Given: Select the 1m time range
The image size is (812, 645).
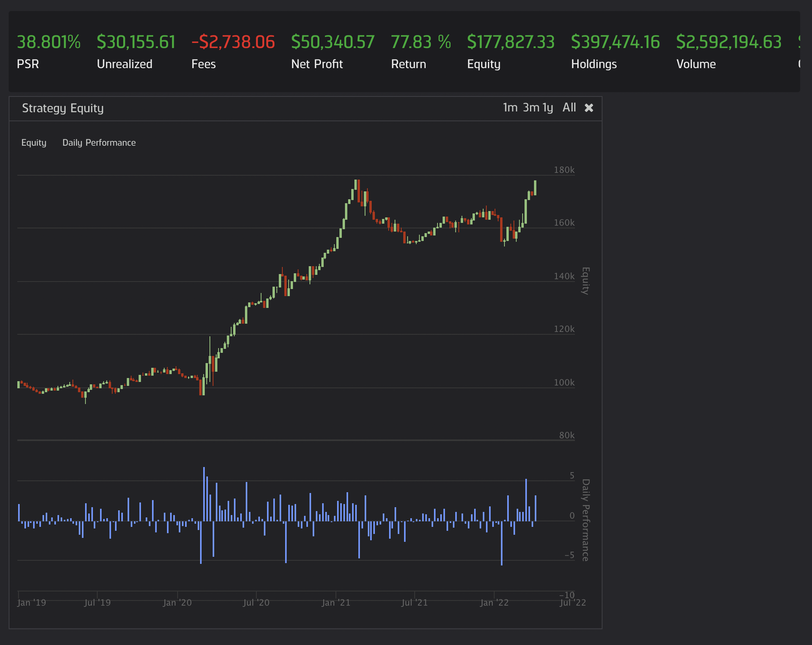Looking at the screenshot, I should (510, 107).
